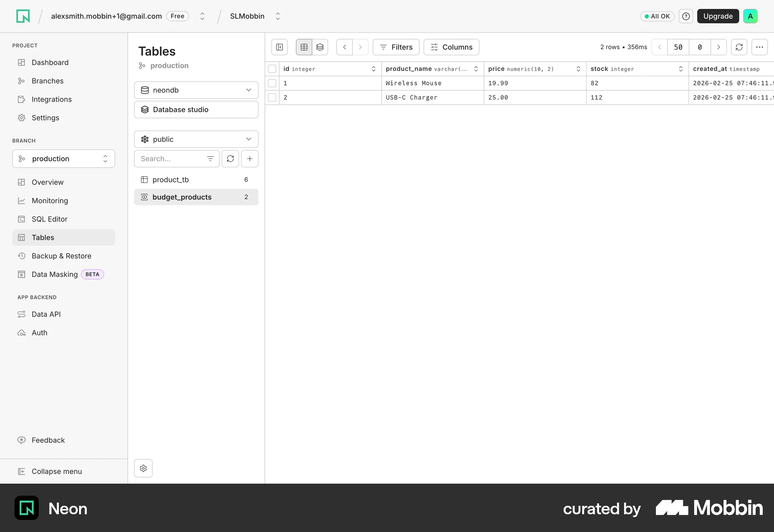The width and height of the screenshot is (774, 532).
Task: Click the Auth cloud icon
Action: [22, 333]
